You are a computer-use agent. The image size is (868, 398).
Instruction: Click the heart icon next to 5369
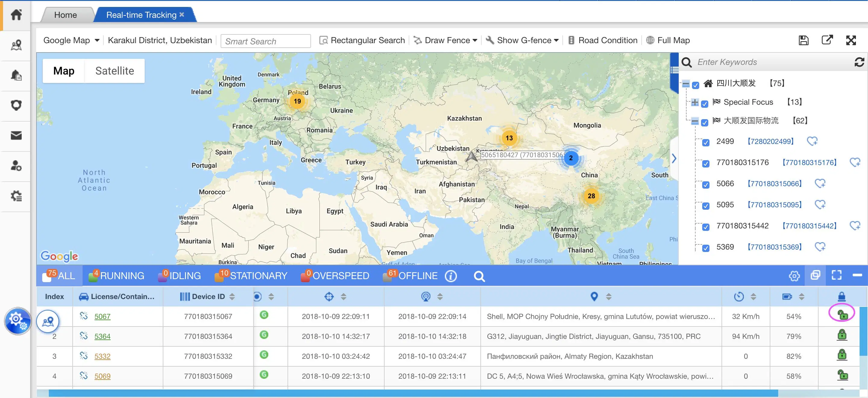click(x=820, y=247)
